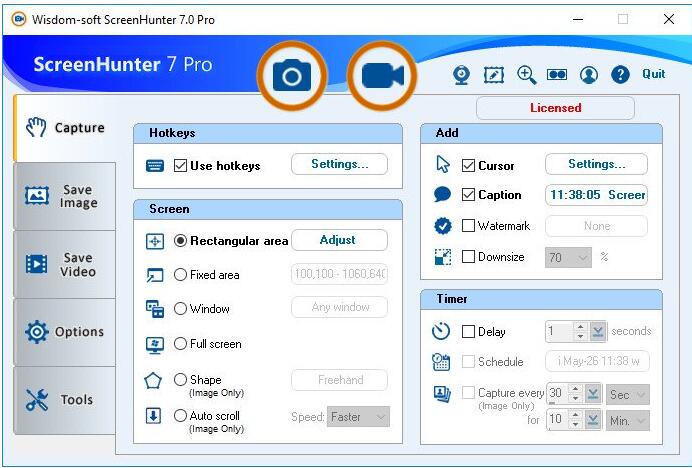Click the Adjust button
Screen dimensions: 692x468
click(339, 240)
